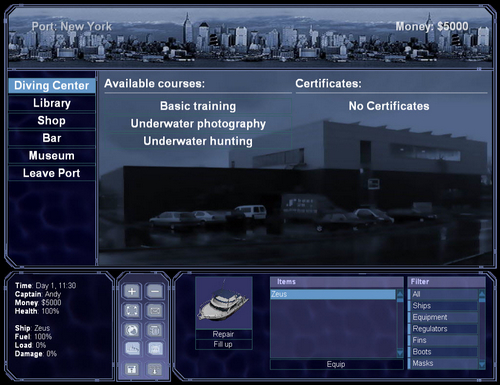Click the Items panel header
This screenshot has width=500, height=385.
point(337,282)
